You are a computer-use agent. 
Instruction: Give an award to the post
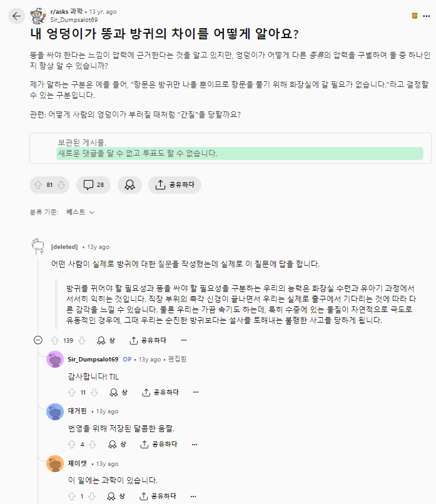coord(129,184)
